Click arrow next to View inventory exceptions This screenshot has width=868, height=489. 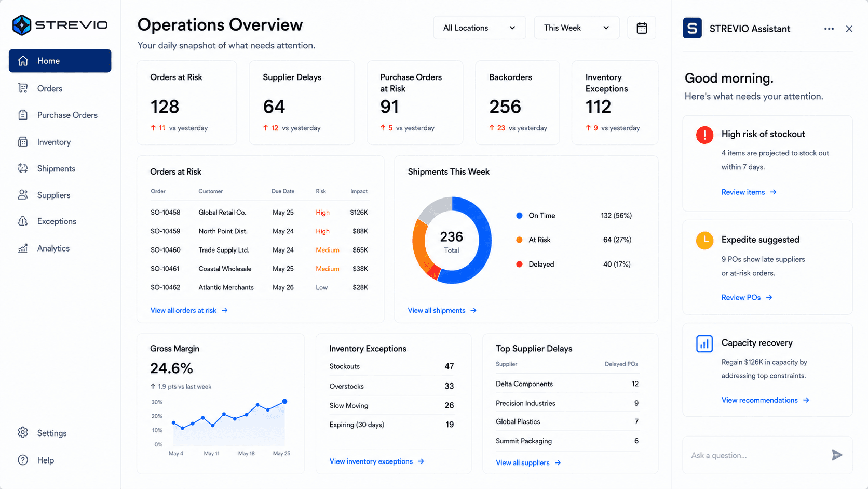tap(421, 461)
